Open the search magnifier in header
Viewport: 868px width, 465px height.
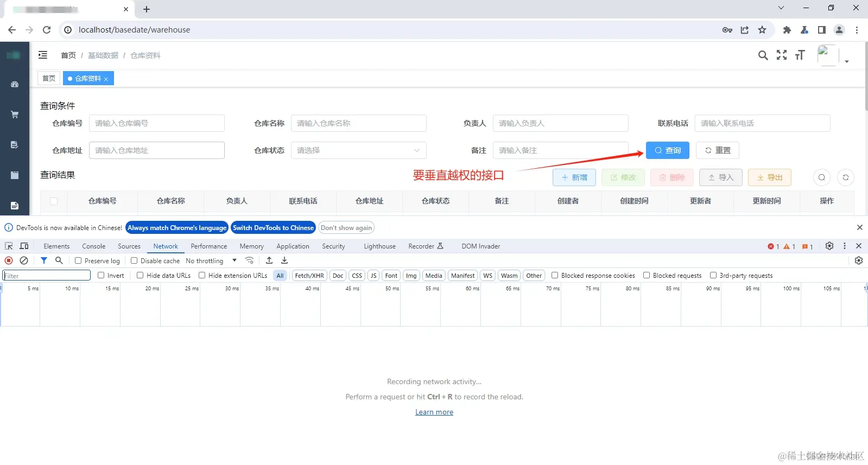(763, 55)
